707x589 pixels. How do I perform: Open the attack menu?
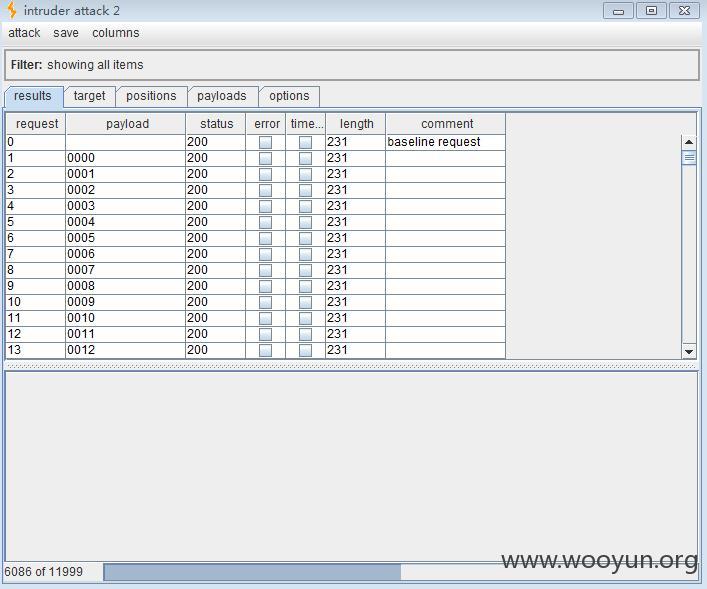tap(24, 33)
